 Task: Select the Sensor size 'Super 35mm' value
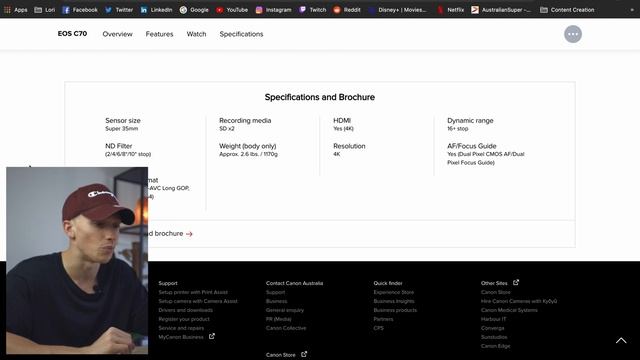(x=122, y=129)
